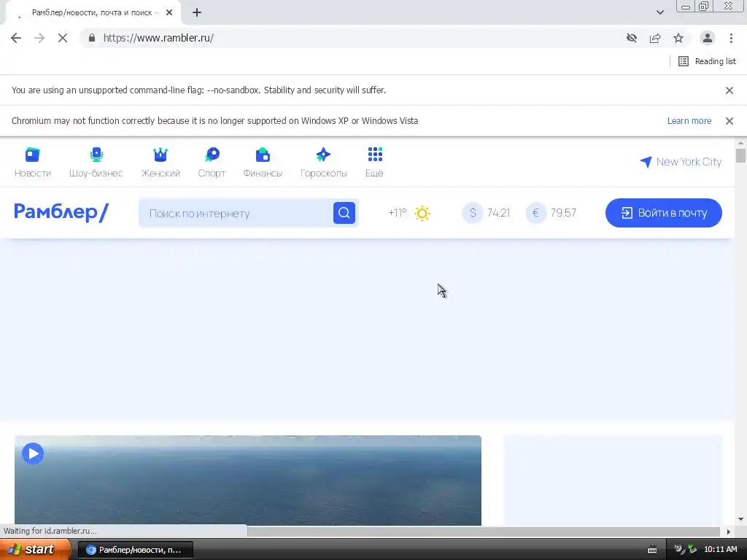Open the Chromium three-dot menu
Screen dimensions: 747x560
[731, 38]
